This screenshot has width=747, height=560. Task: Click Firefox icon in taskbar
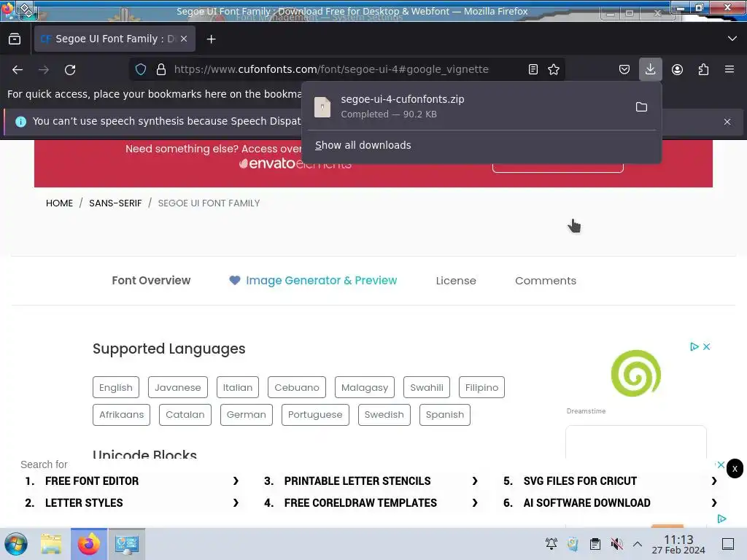89,544
